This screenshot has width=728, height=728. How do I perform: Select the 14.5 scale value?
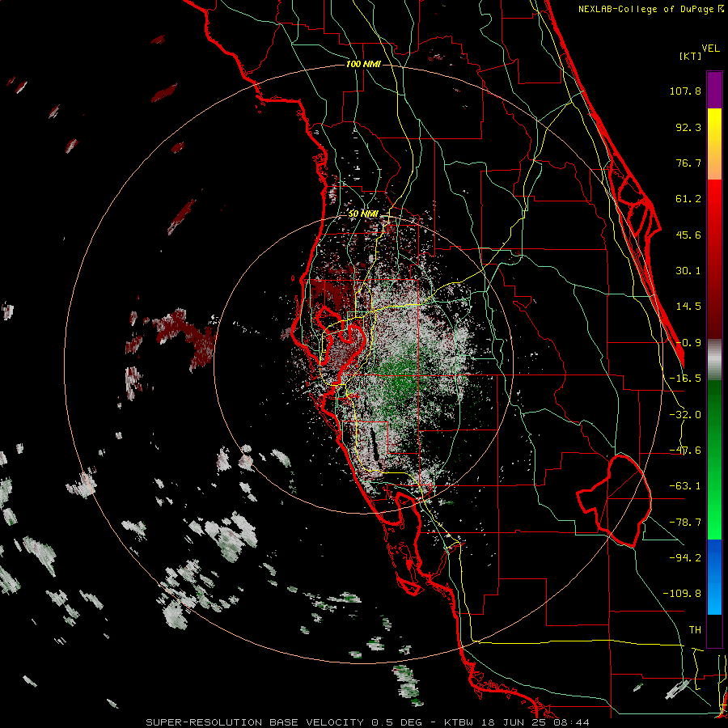click(688, 307)
